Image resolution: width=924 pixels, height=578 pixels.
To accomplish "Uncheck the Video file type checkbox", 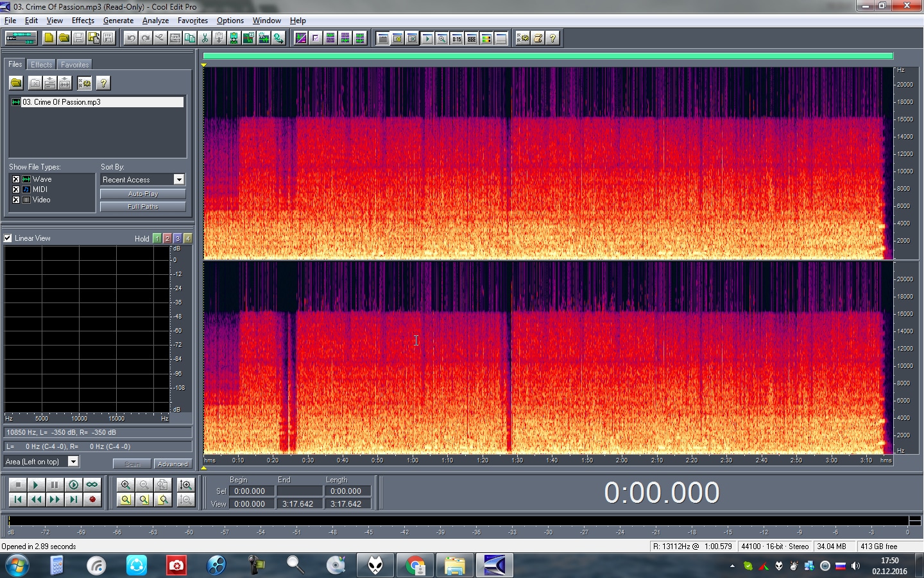I will (16, 200).
